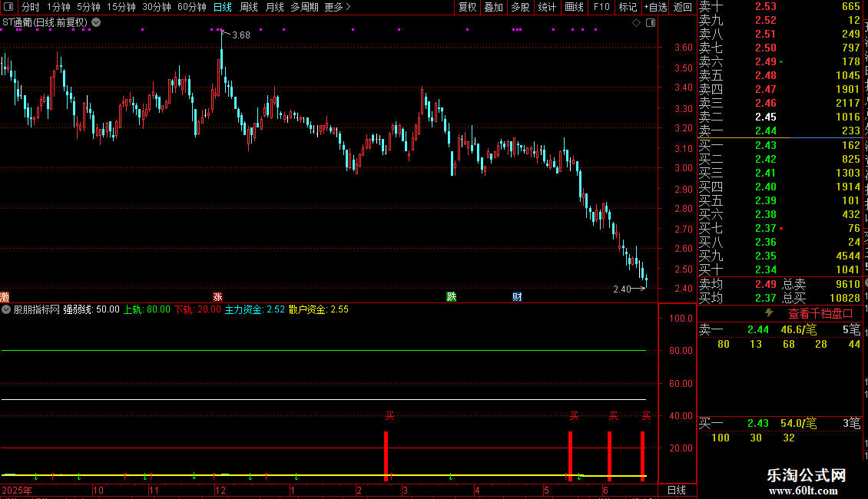The height and width of the screenshot is (499, 868).
Task: Click the 买均 2.37 value
Action: click(x=766, y=298)
